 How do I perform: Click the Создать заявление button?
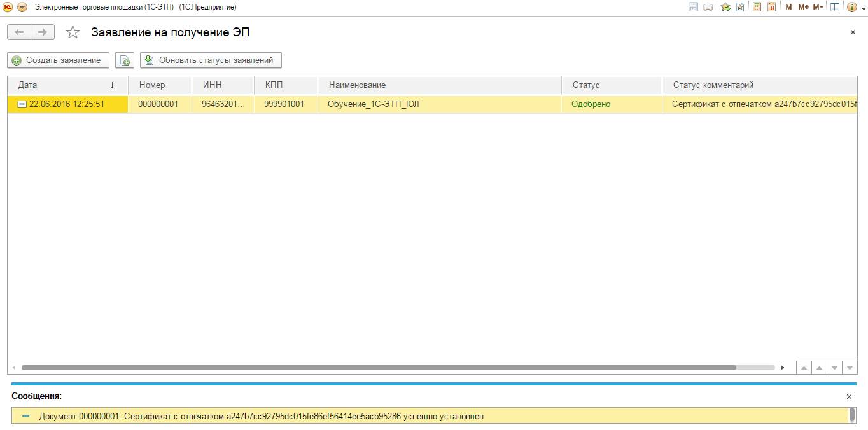(x=58, y=60)
